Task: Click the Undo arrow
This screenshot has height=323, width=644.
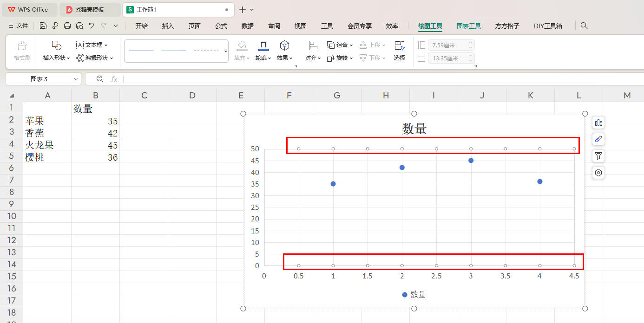Action: click(x=92, y=26)
